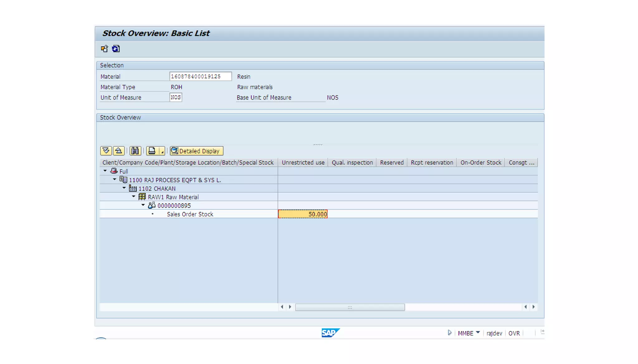Click into the Material input field
Viewport: 638px width, 364px height.
pos(200,77)
